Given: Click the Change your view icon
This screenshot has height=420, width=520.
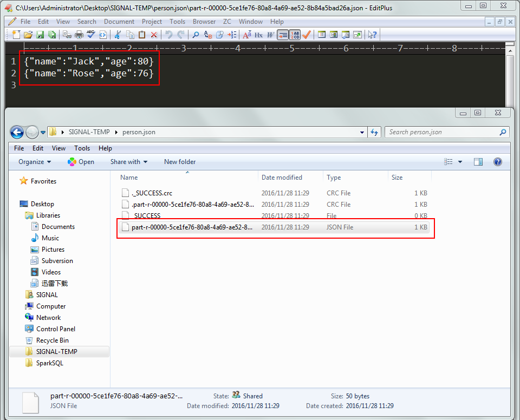Looking at the screenshot, I should pyautogui.click(x=448, y=162).
